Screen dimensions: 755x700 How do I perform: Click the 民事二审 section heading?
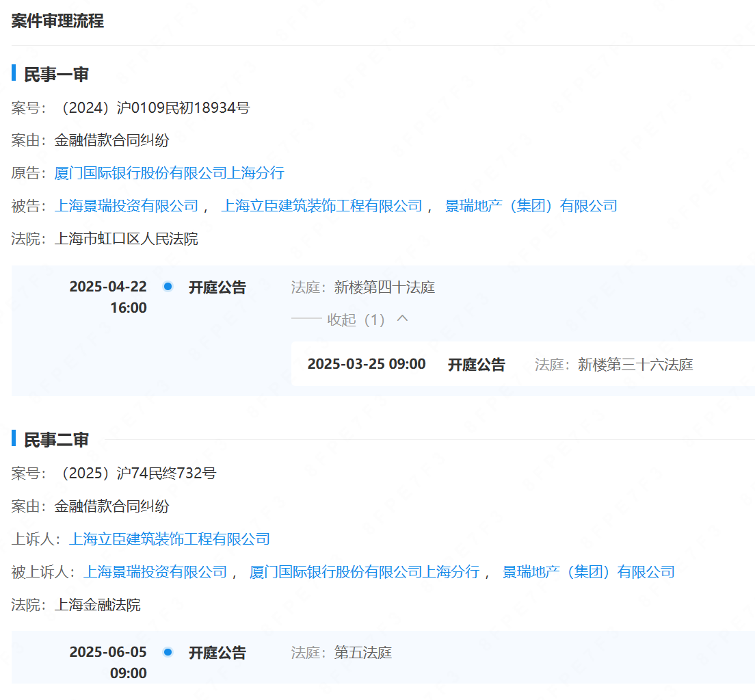56,440
